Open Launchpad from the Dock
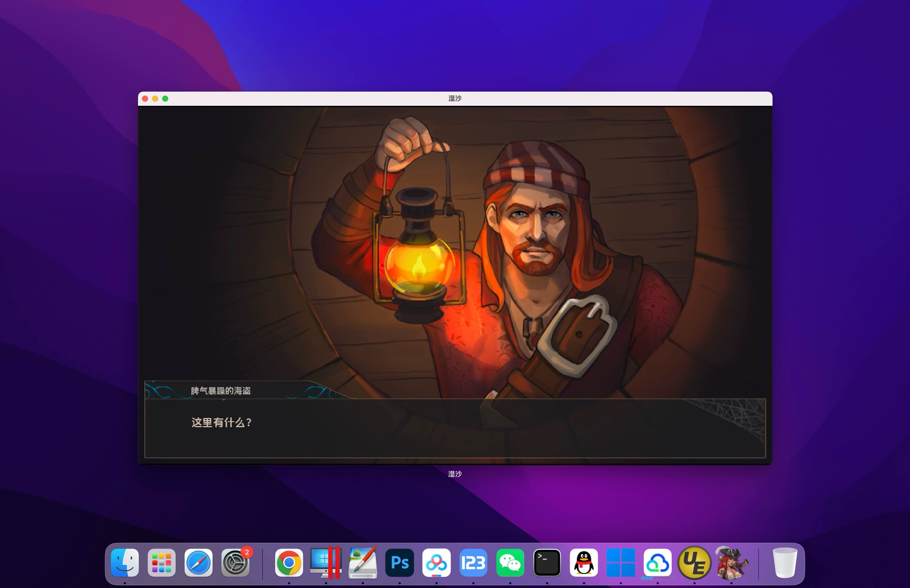The height and width of the screenshot is (588, 910). point(161,562)
